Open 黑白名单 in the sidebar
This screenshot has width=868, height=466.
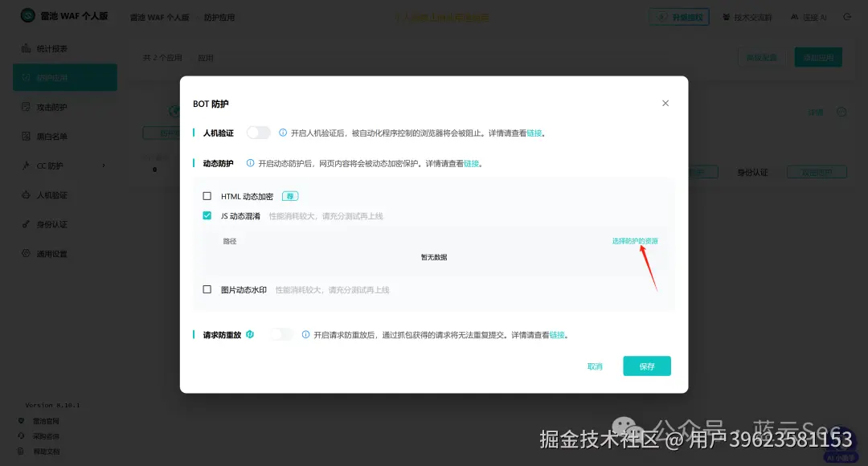point(65,136)
